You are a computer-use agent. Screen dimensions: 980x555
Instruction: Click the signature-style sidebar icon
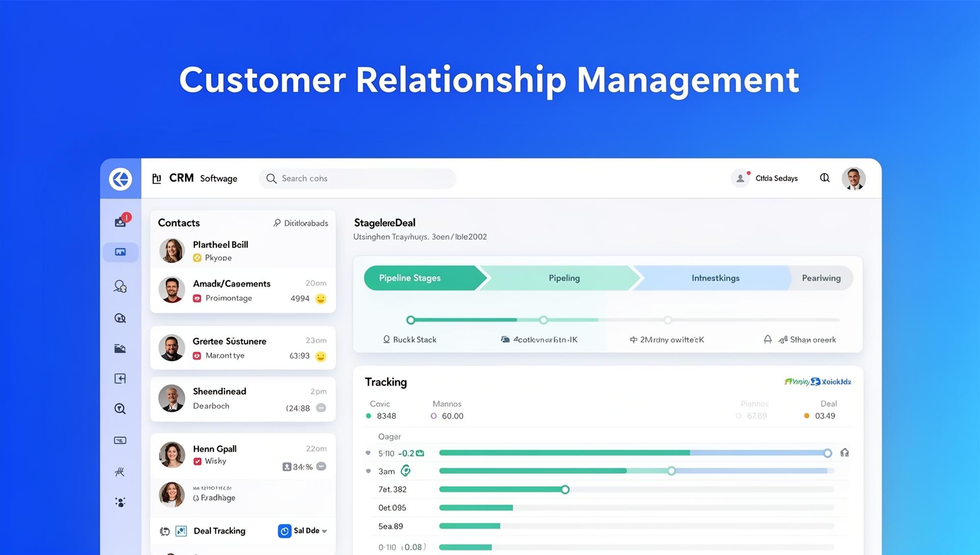(x=120, y=472)
